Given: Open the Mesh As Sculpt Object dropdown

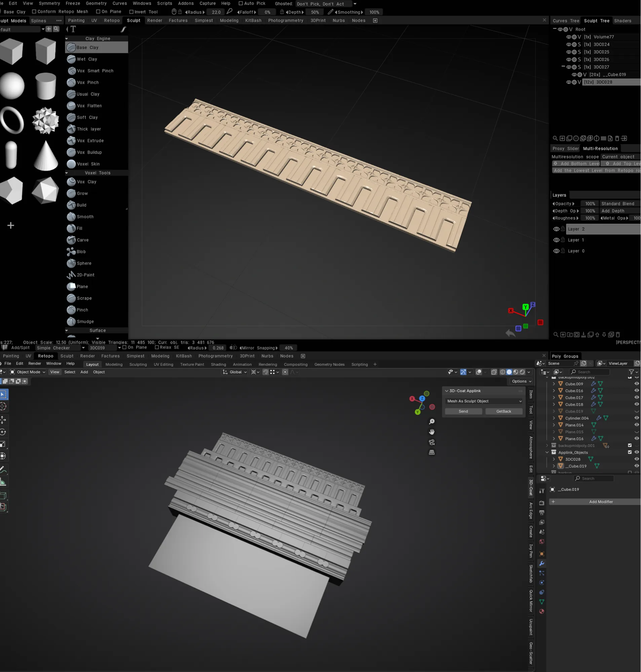Looking at the screenshot, I should tap(484, 401).
